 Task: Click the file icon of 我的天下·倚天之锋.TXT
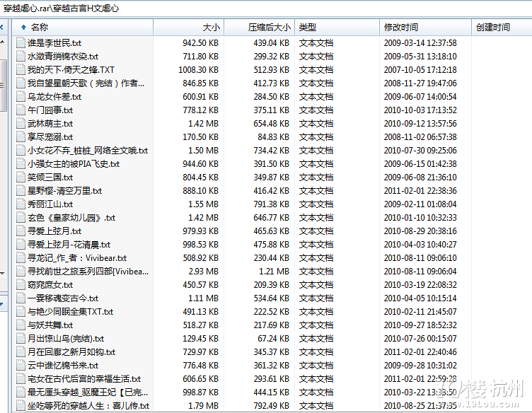[21, 70]
